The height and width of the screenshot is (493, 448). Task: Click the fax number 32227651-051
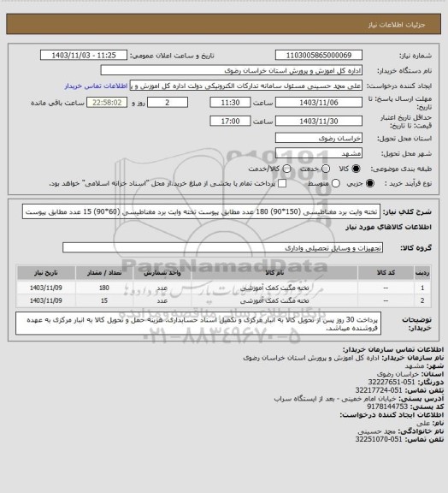point(392,382)
